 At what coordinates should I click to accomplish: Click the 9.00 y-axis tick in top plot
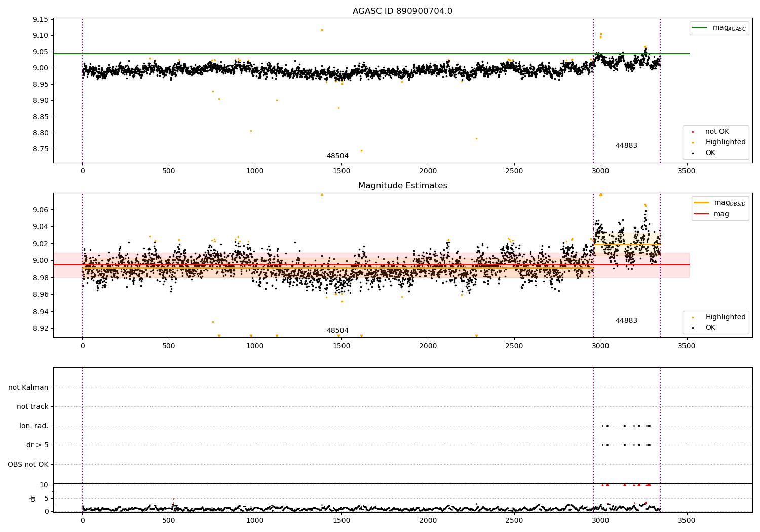click(41, 68)
